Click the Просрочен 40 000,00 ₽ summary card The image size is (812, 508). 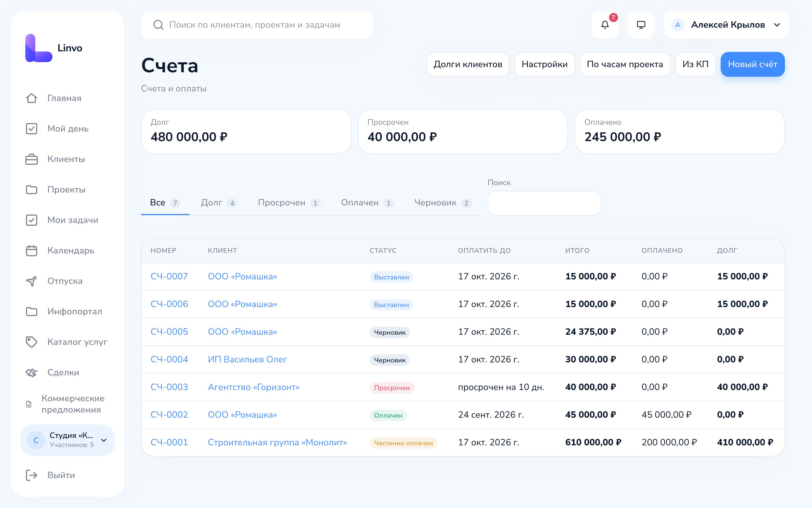click(x=463, y=131)
